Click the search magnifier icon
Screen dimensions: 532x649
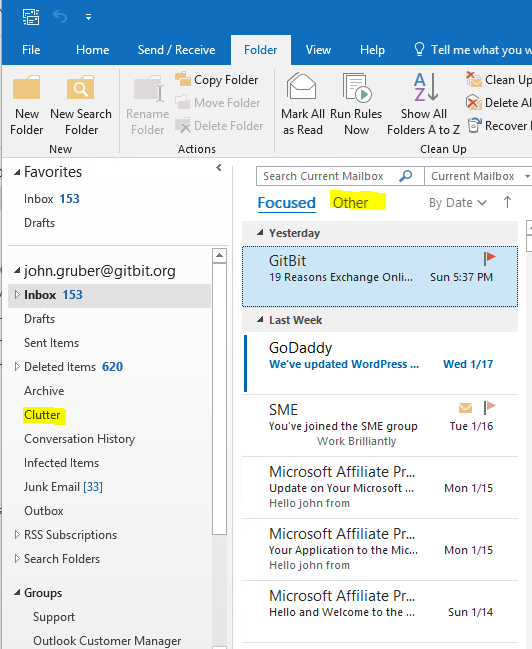click(x=406, y=176)
